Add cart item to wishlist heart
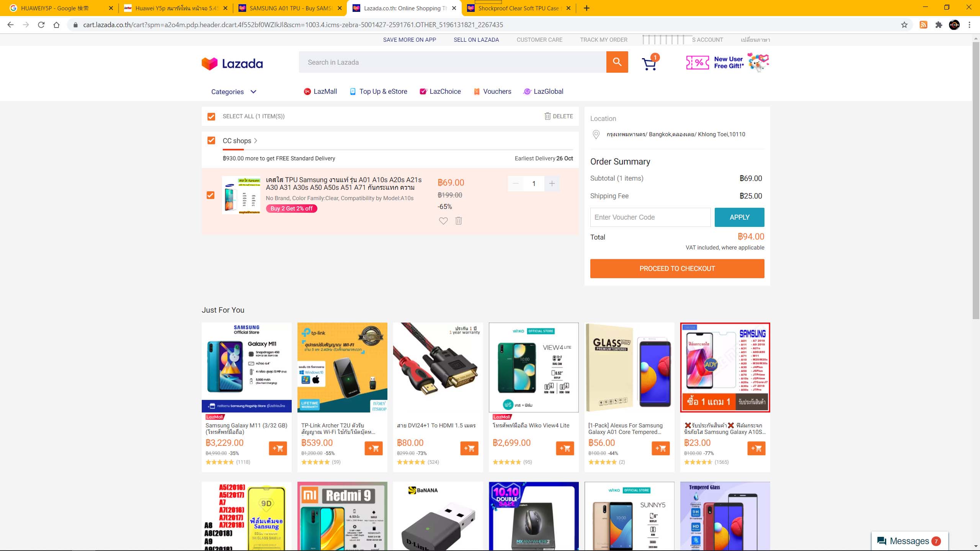Screen dimensions: 980x551 (x=443, y=221)
